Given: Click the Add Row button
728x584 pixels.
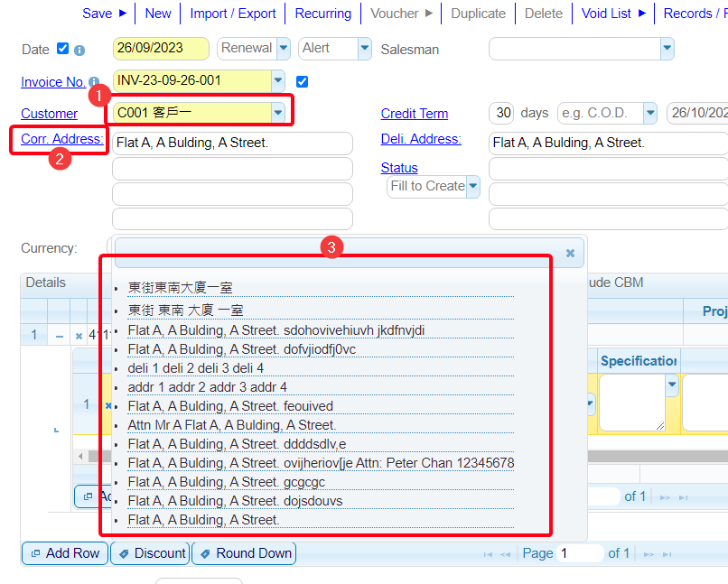Looking at the screenshot, I should coord(64,553).
